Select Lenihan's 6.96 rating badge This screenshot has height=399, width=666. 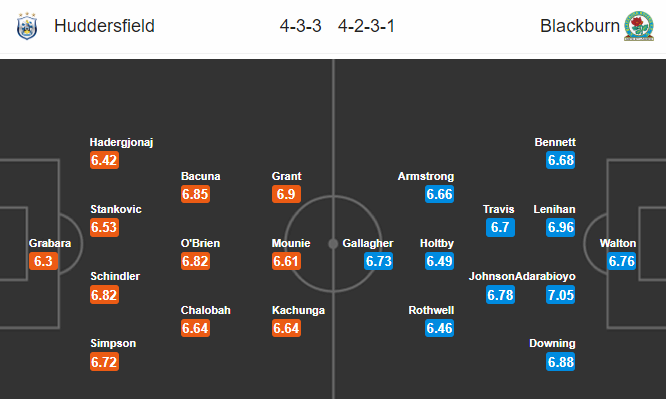pos(561,227)
